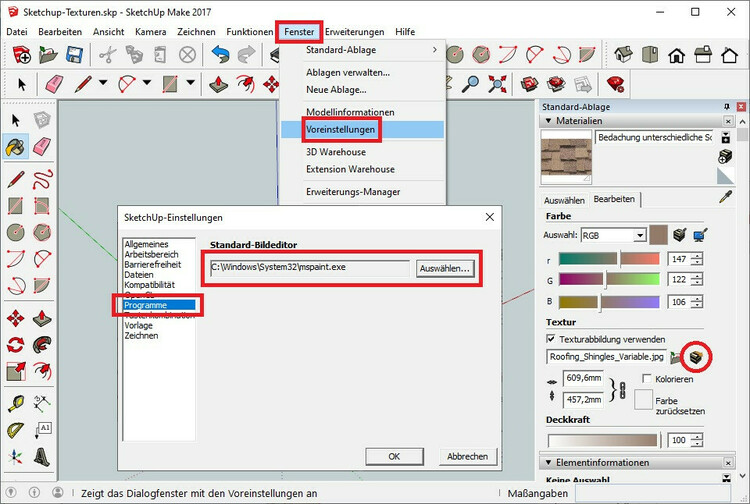Click the Cut scissors icon

(x=108, y=55)
